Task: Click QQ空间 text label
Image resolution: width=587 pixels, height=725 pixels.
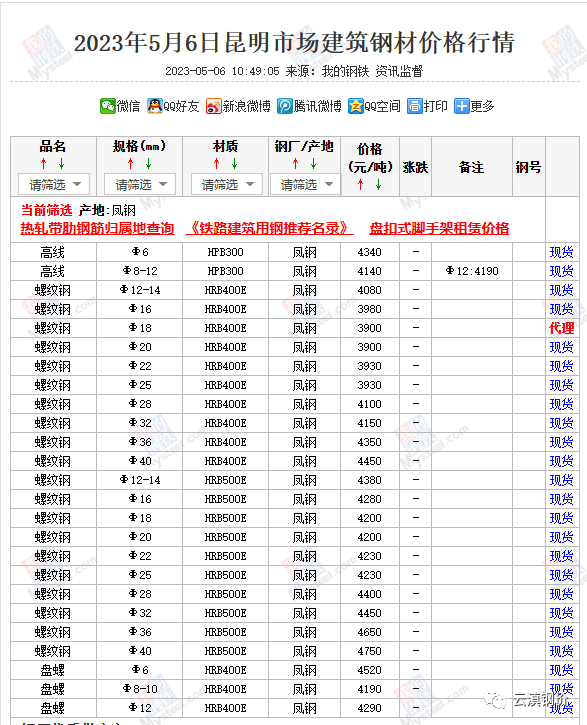Action: point(382,106)
